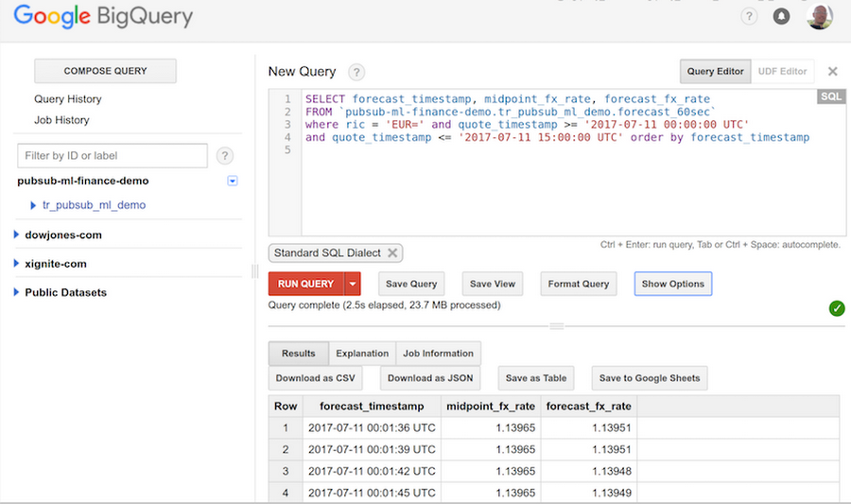This screenshot has width=851, height=504.
Task: Click the midpoint_fx_rate column header
Action: [x=491, y=407]
